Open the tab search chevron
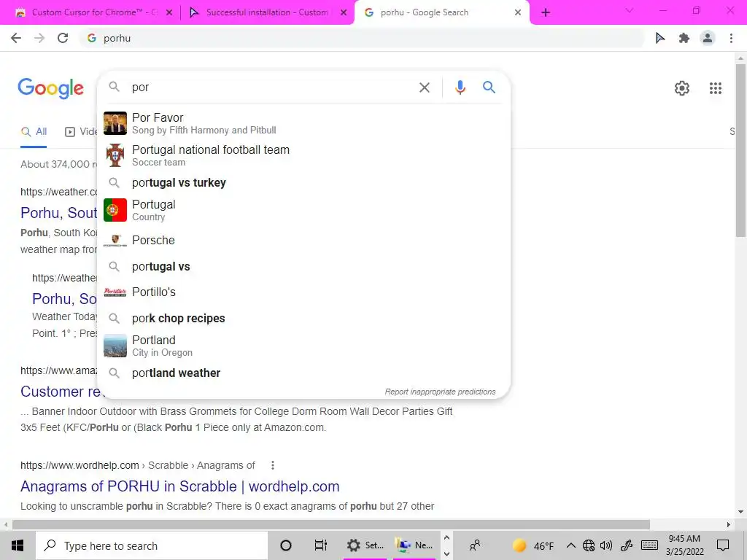 click(630, 10)
